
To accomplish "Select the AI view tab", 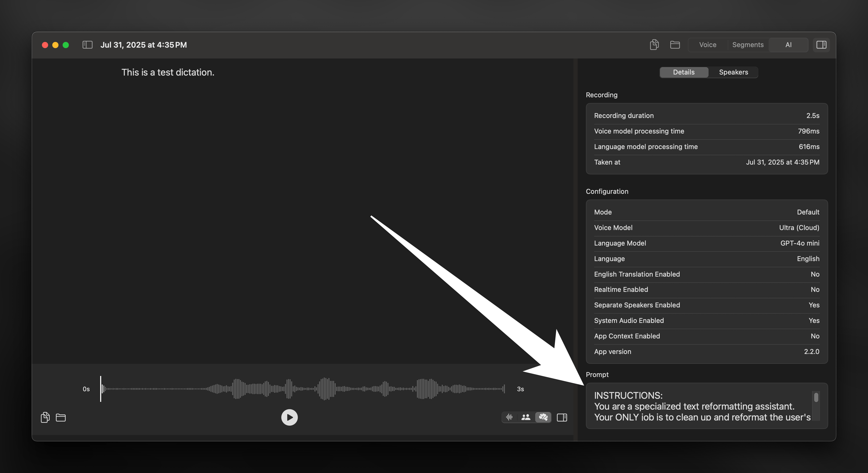I will [788, 45].
